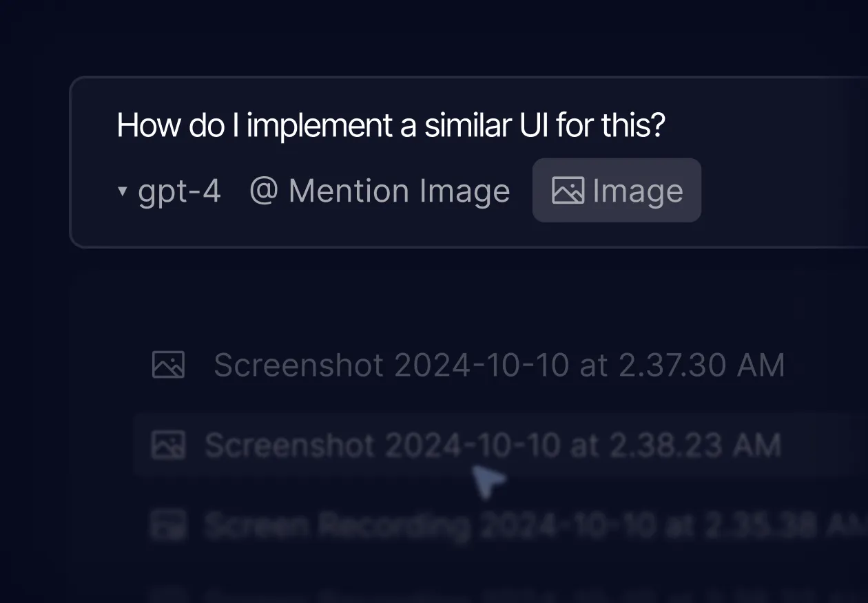
Task: Click the image icon beside Screenshot at 2.37.30 AM
Action: pyautogui.click(x=167, y=365)
